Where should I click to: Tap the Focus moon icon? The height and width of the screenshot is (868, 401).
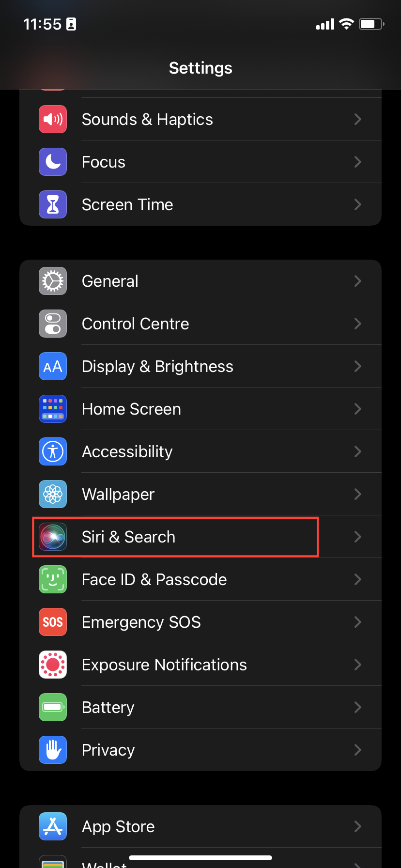[53, 162]
